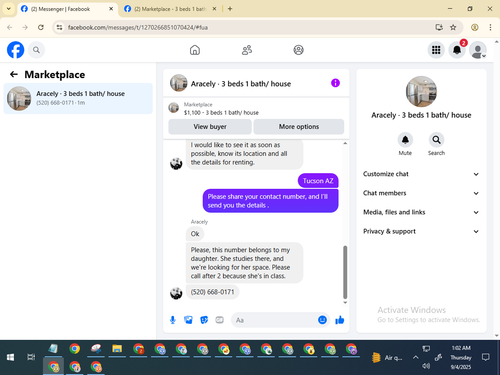Click the 'Please share your contact number' message
Screen dimensions: 500x375
point(270,201)
